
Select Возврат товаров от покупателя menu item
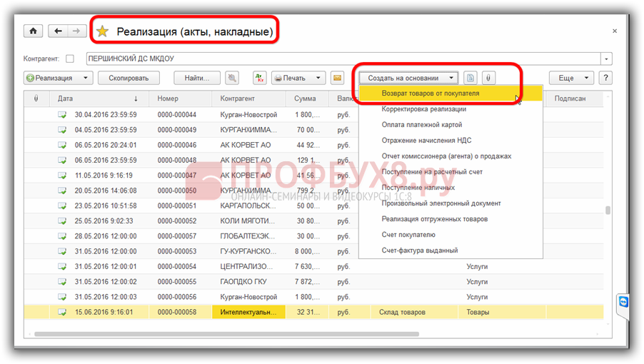point(430,93)
